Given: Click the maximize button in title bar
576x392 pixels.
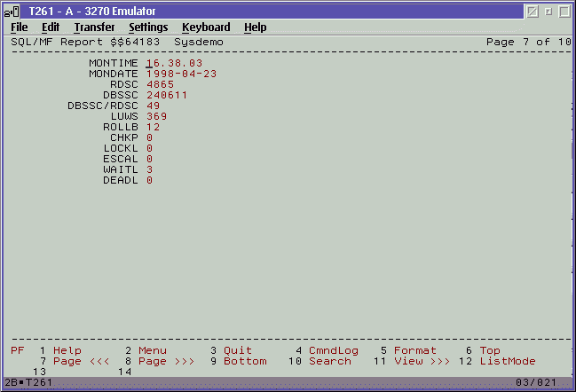Looking at the screenshot, I should coord(564,12).
